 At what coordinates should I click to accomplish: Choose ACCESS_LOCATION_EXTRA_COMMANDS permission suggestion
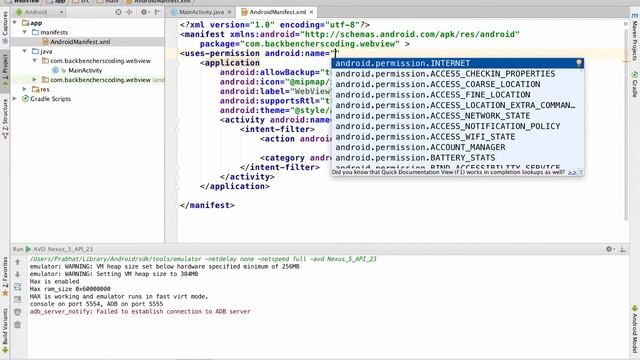[x=458, y=105]
